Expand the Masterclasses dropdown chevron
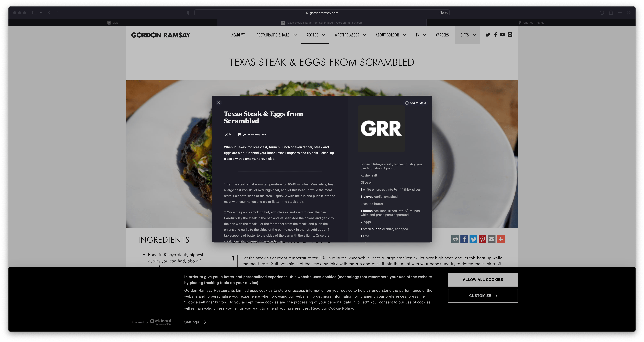This screenshot has width=644, height=342. [365, 35]
